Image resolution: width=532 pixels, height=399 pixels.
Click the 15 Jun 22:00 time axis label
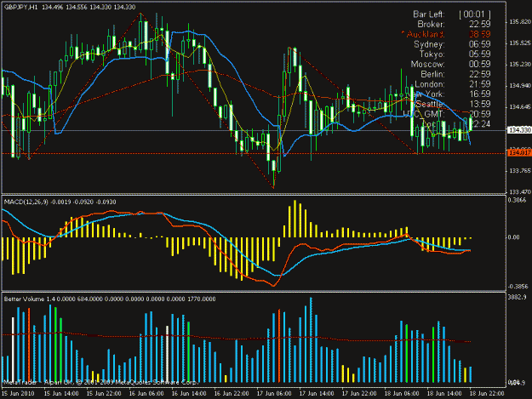[x=104, y=394]
